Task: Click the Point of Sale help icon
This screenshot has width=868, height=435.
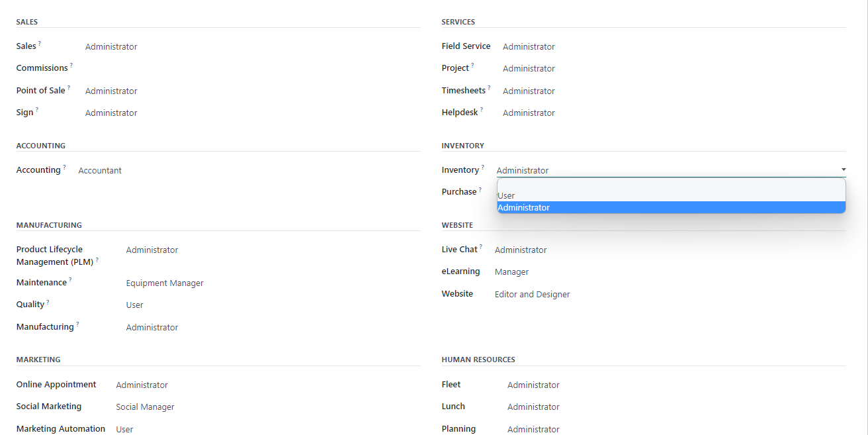Action: click(70, 87)
